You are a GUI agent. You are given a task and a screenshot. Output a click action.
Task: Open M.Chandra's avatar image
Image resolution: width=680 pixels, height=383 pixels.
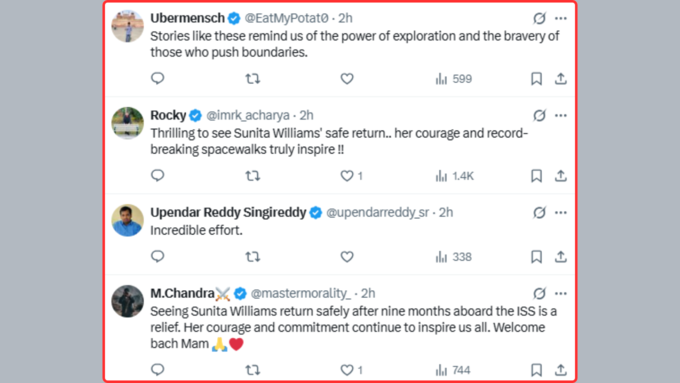128,301
